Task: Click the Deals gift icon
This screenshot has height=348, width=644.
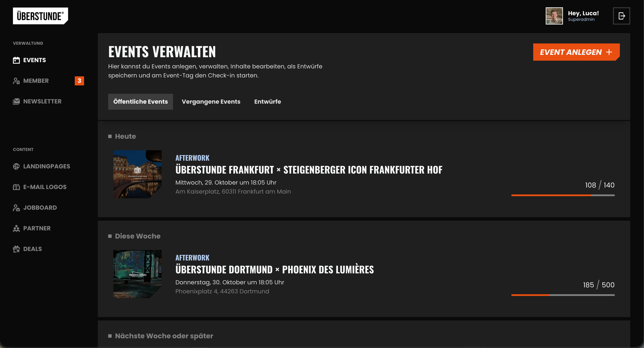Action: (x=16, y=249)
